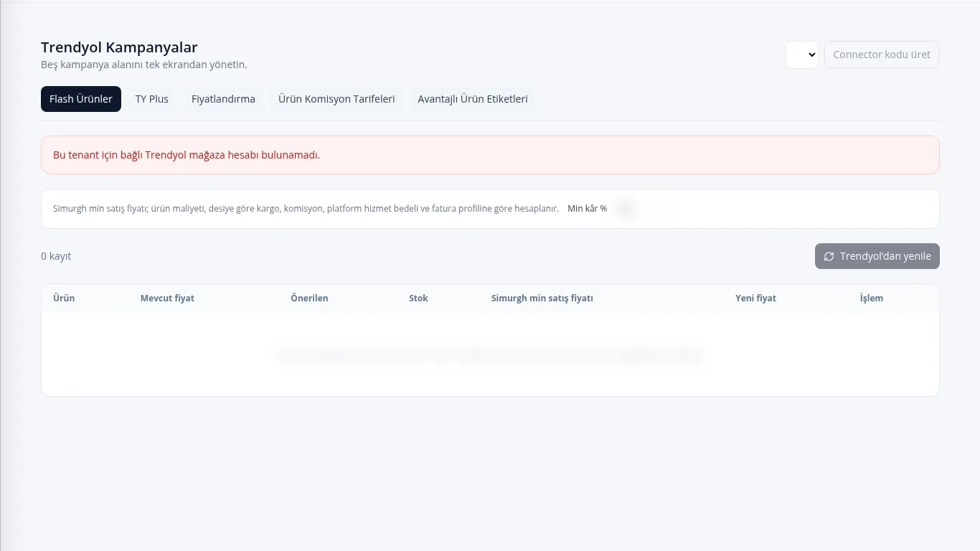Click the Ürün column header
The height and width of the screenshot is (551, 980).
click(64, 298)
